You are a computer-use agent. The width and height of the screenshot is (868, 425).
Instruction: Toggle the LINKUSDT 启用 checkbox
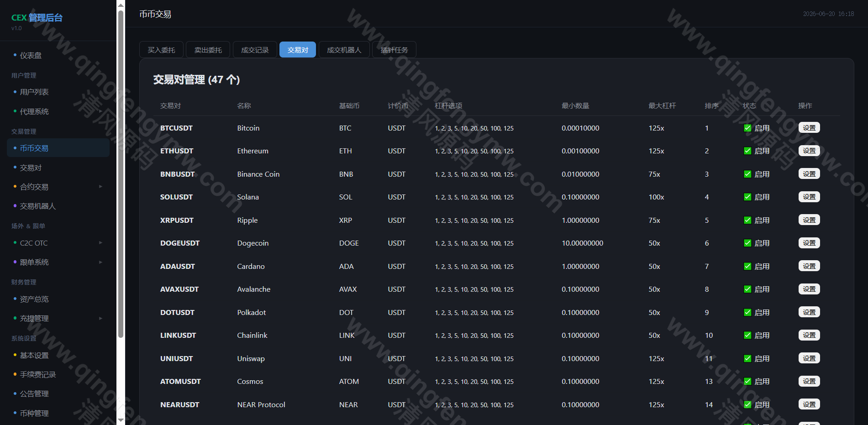pyautogui.click(x=747, y=336)
